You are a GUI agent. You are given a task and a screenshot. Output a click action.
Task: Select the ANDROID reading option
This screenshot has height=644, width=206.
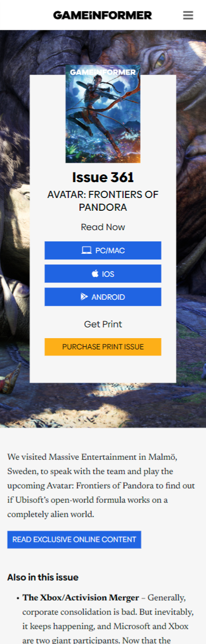click(x=103, y=297)
